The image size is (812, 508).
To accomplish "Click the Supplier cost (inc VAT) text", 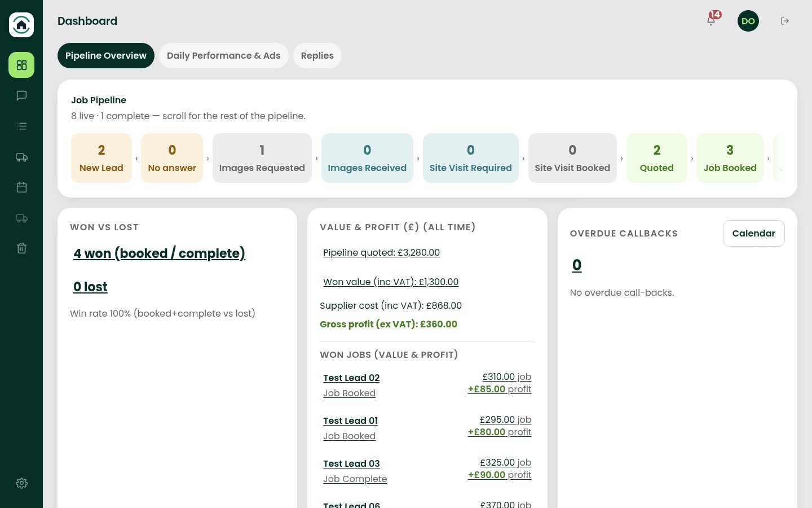I will [x=391, y=305].
